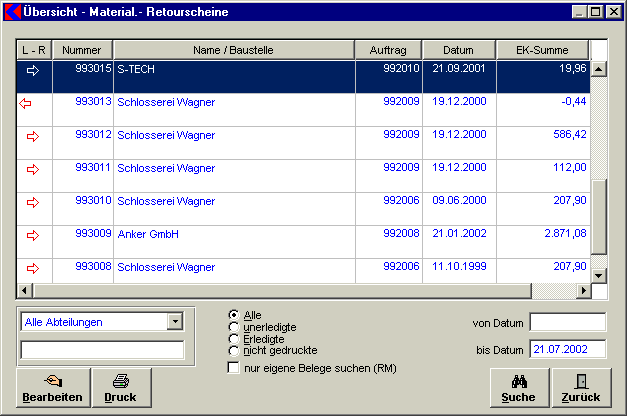Click the arrow icon for Anker GmbH
627x416 pixels.
pos(33,235)
